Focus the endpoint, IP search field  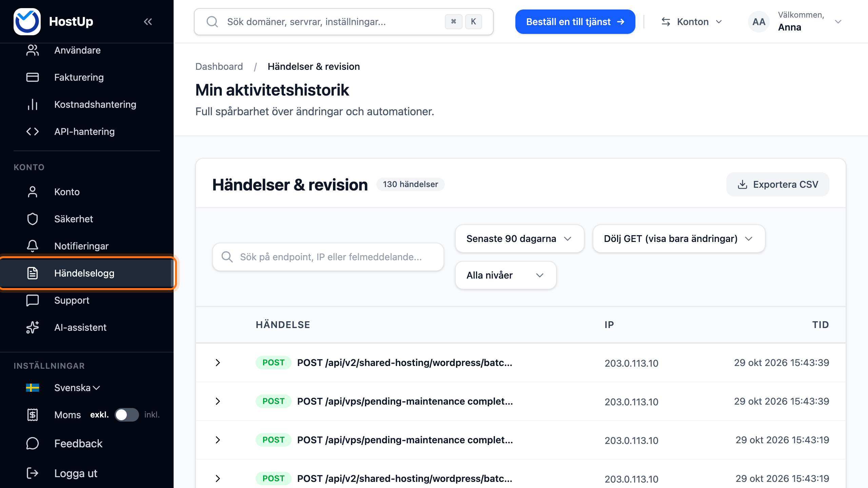click(328, 257)
